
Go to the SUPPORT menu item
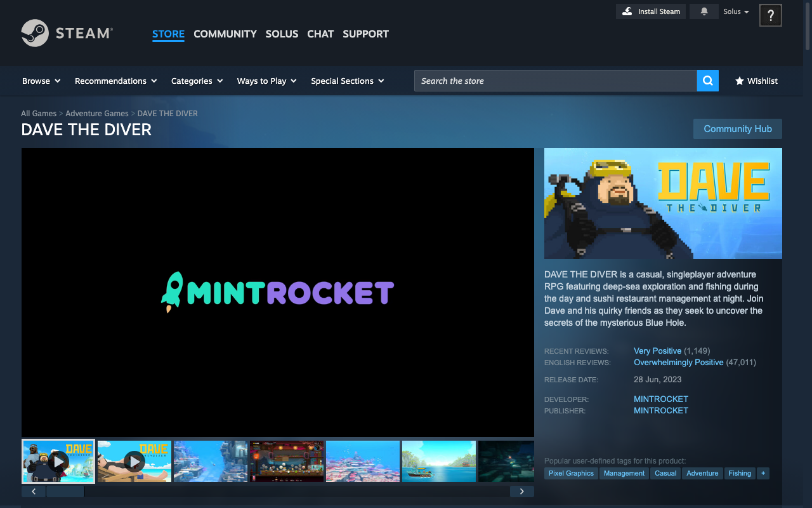point(365,34)
